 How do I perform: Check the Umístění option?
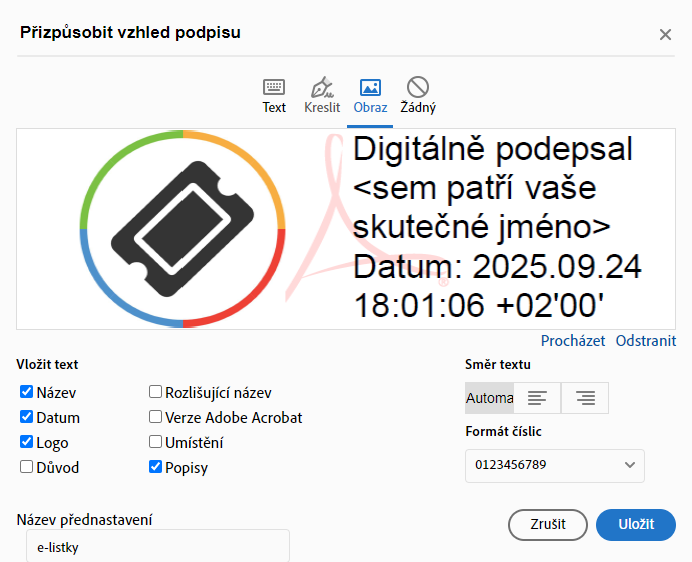156,442
